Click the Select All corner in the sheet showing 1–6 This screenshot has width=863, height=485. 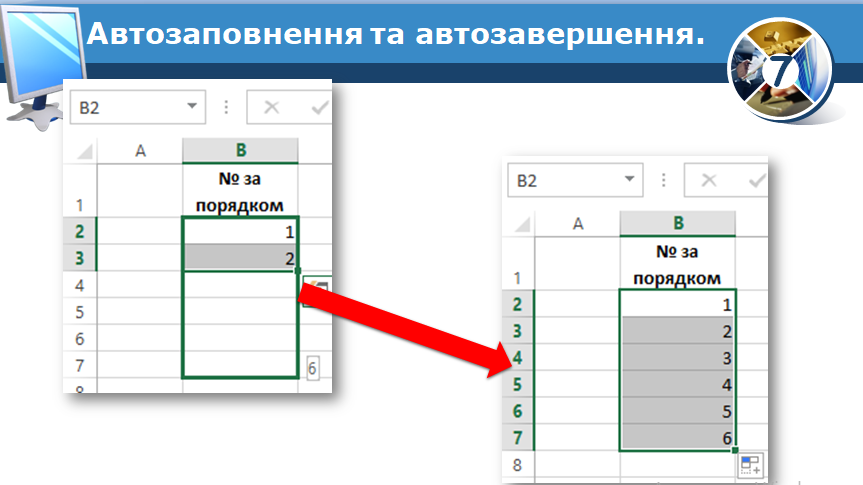click(x=521, y=224)
